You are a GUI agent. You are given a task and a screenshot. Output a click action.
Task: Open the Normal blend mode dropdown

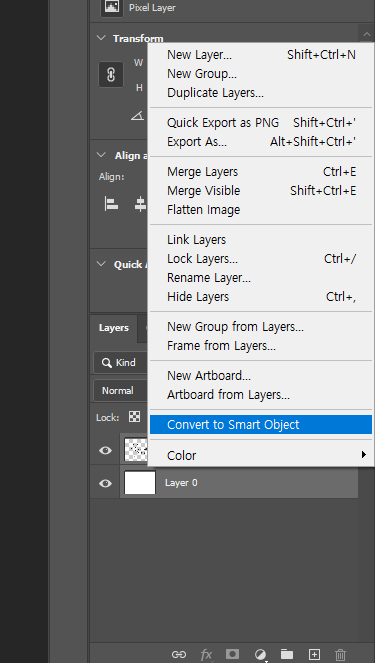(x=120, y=390)
